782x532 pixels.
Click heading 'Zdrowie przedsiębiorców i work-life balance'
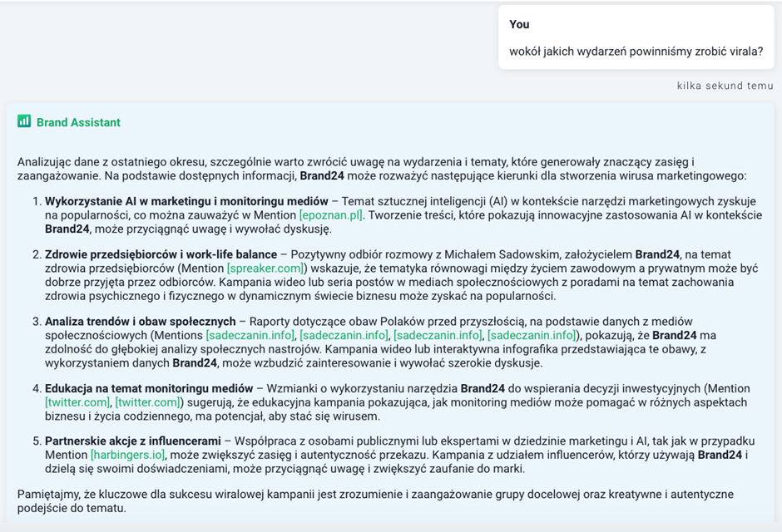(161, 254)
